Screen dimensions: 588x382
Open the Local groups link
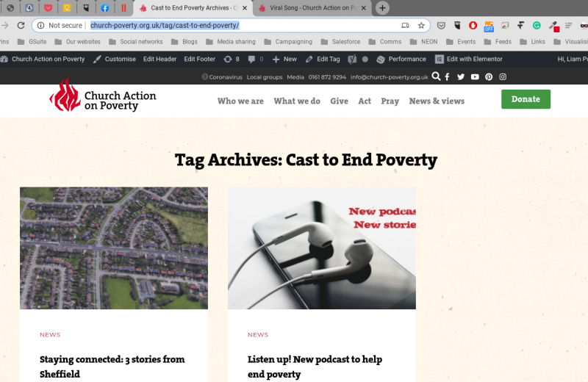coord(265,77)
